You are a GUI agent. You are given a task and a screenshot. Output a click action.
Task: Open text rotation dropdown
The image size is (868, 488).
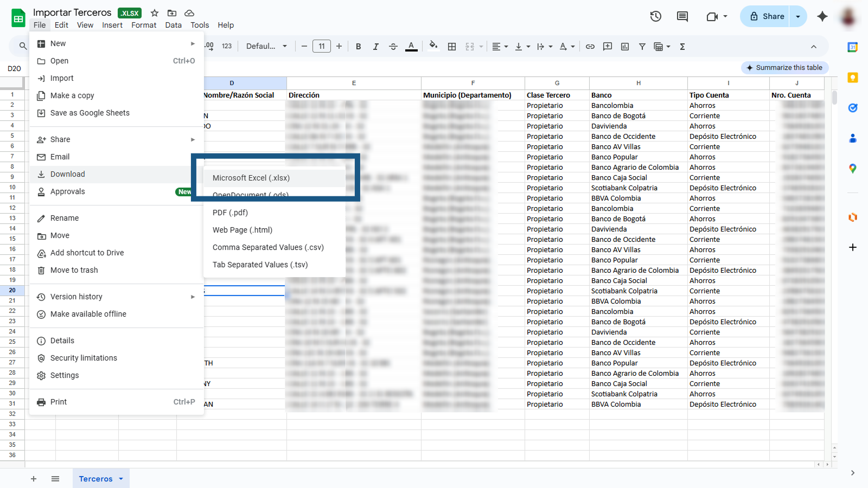[567, 47]
